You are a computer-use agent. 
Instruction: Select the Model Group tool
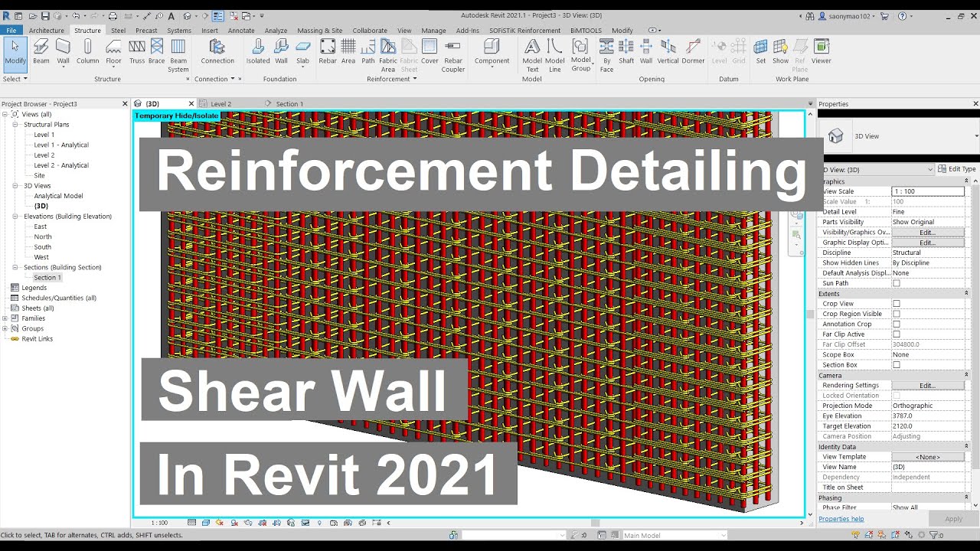click(x=580, y=56)
